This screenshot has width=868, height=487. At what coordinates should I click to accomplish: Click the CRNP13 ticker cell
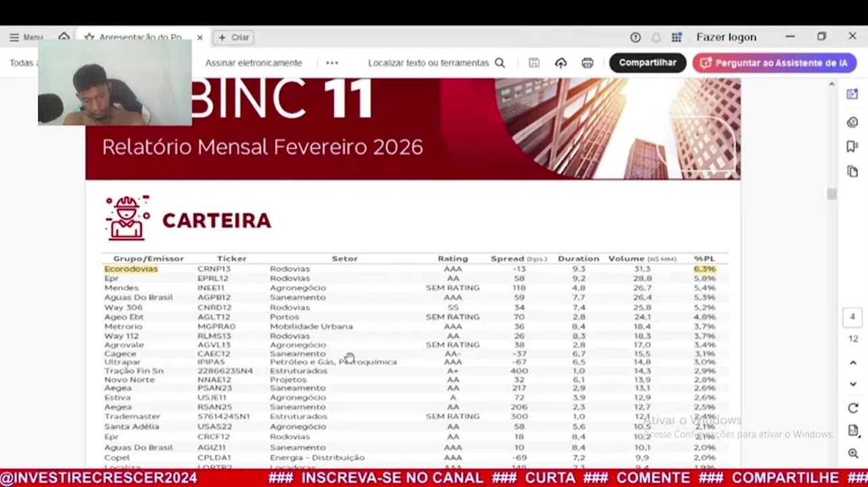pyautogui.click(x=214, y=269)
